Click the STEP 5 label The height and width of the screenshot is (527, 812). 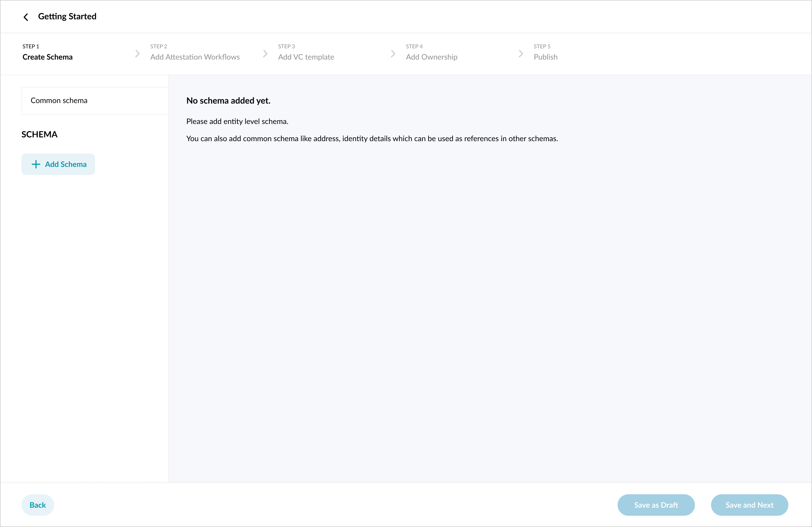[542, 46]
